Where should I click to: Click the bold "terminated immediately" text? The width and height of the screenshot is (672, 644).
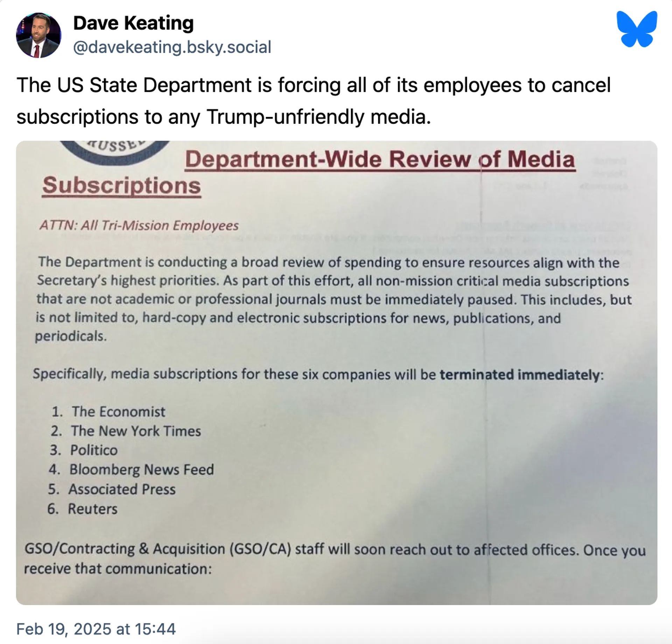tap(519, 375)
